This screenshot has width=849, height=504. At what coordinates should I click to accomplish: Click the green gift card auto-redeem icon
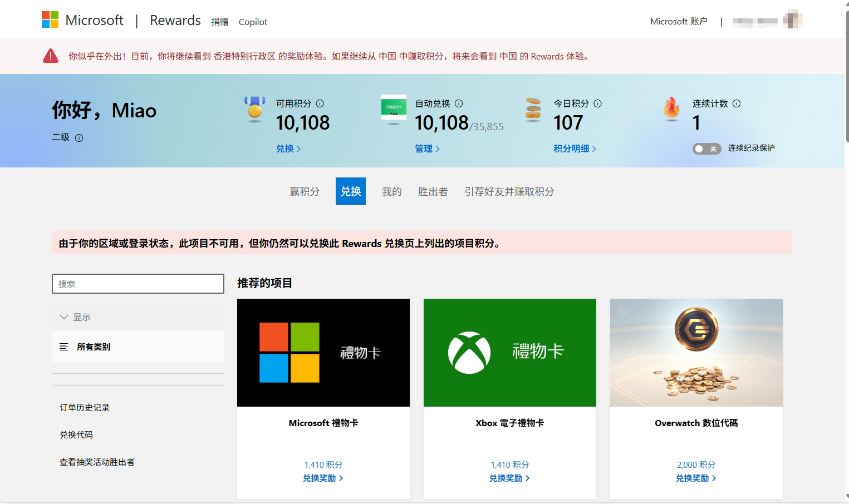click(394, 108)
